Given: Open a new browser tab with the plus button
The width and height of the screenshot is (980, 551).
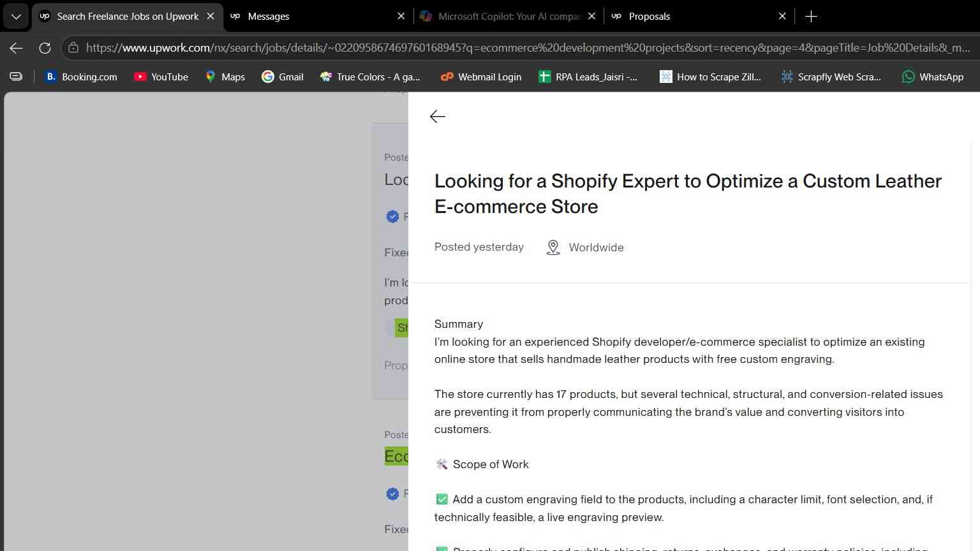Looking at the screenshot, I should click(x=811, y=17).
